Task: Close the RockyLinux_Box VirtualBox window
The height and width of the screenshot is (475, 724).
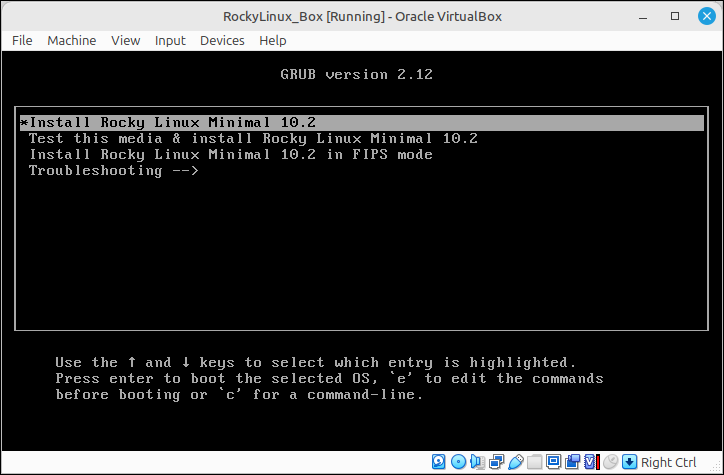Action: (x=706, y=16)
